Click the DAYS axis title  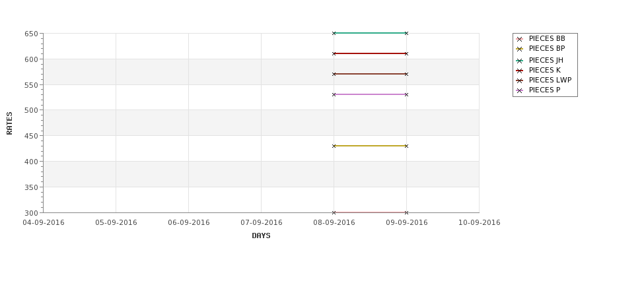(261, 236)
